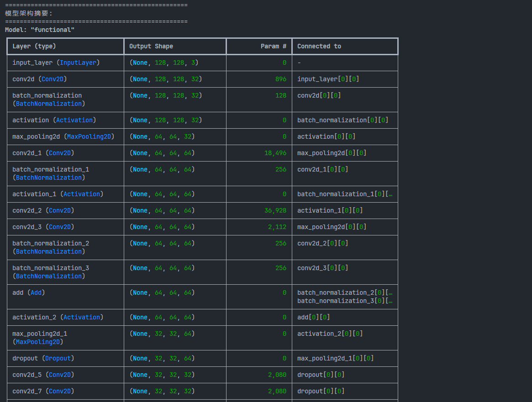
Task: Select the add[0][0] connection entry
Action: [313, 318]
